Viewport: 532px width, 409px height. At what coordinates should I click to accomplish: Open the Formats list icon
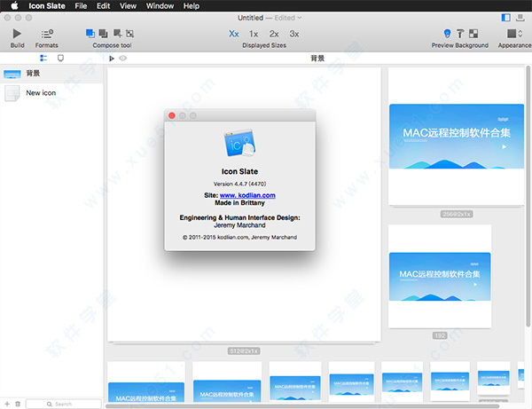pyautogui.click(x=47, y=34)
